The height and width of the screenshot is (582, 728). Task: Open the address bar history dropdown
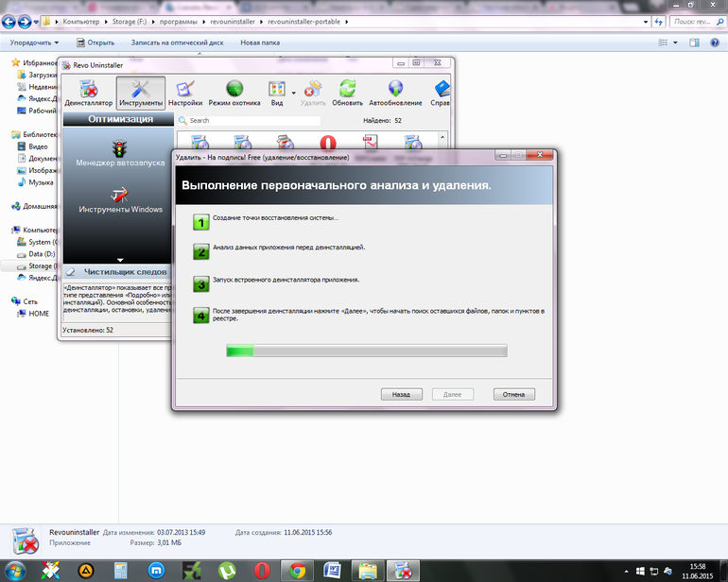click(646, 22)
